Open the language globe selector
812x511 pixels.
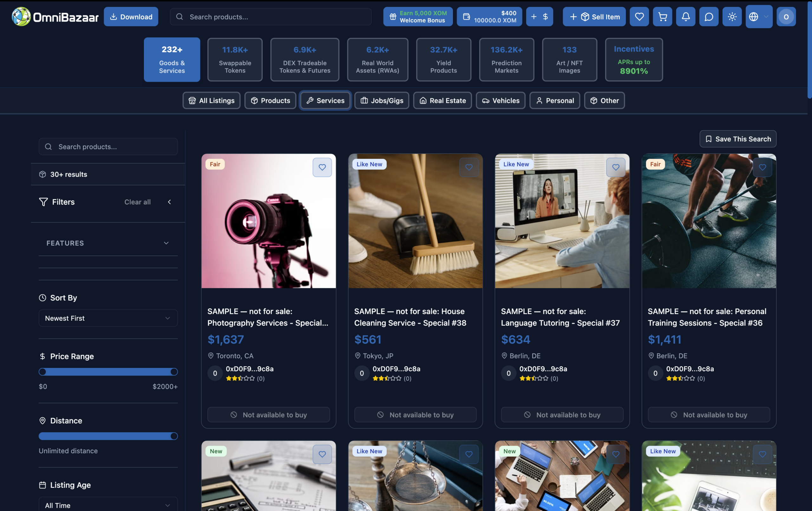click(x=759, y=16)
